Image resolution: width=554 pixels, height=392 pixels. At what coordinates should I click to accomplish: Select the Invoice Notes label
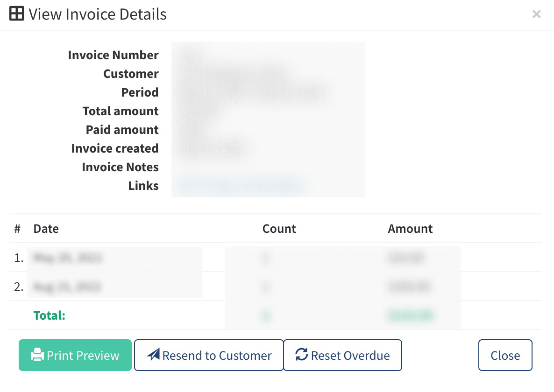(x=120, y=167)
